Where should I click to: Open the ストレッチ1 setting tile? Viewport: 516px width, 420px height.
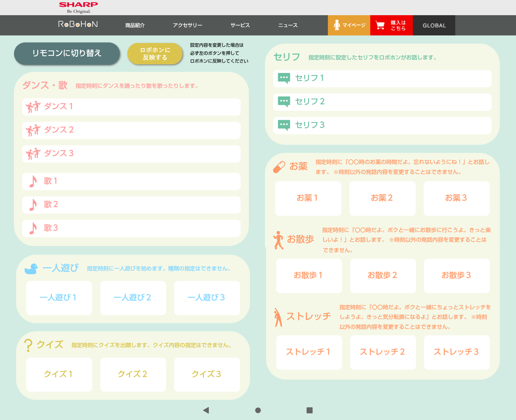click(309, 352)
